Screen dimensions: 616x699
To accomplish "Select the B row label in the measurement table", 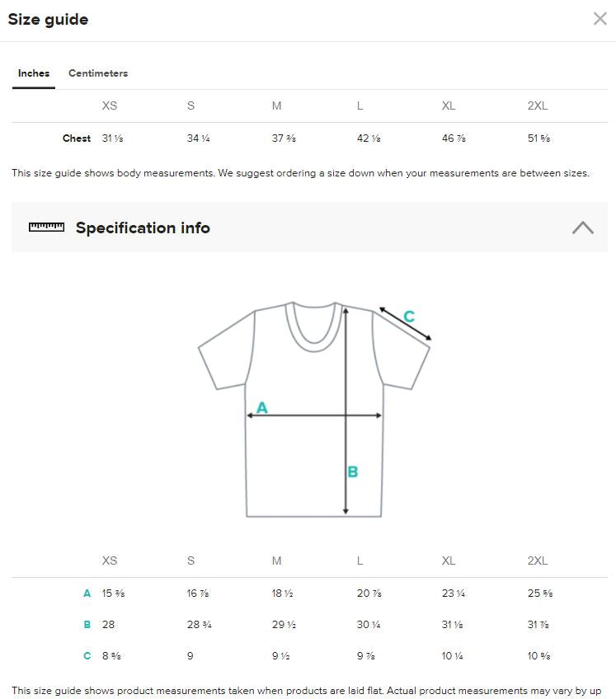I will [x=87, y=624].
